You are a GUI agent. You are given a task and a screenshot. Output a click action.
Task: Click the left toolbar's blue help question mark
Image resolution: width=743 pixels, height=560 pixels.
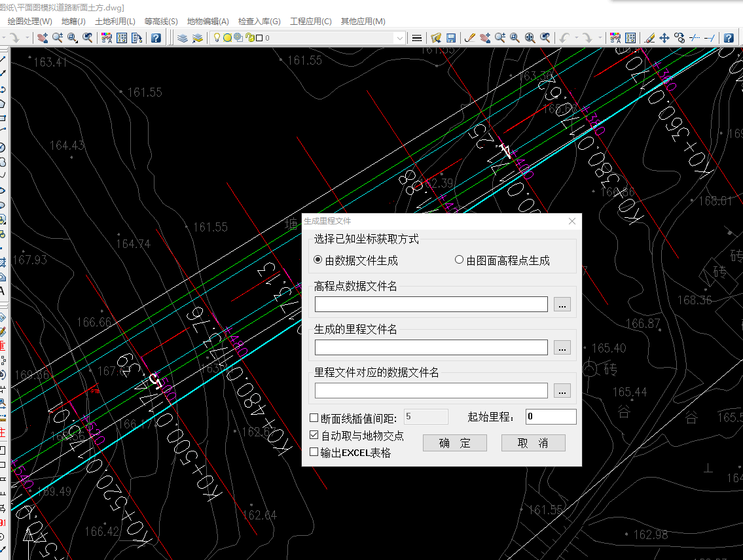click(156, 38)
